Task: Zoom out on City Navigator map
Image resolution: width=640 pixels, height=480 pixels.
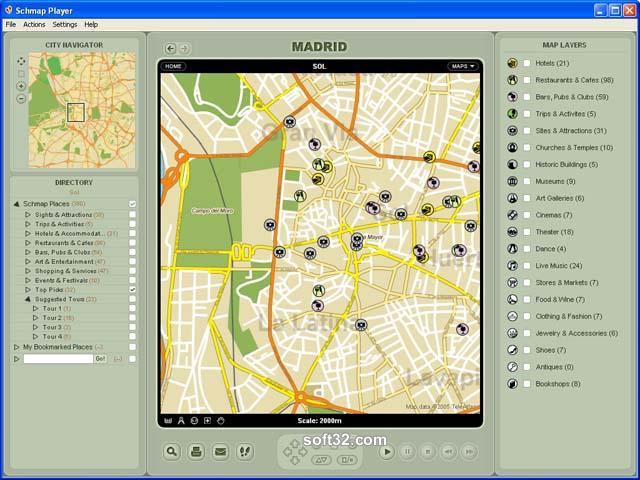Action: (x=22, y=100)
